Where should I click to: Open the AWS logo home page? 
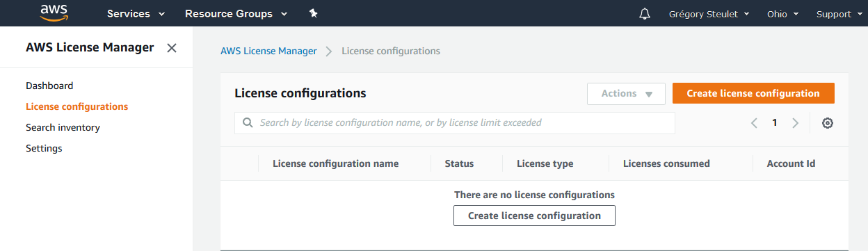[54, 13]
